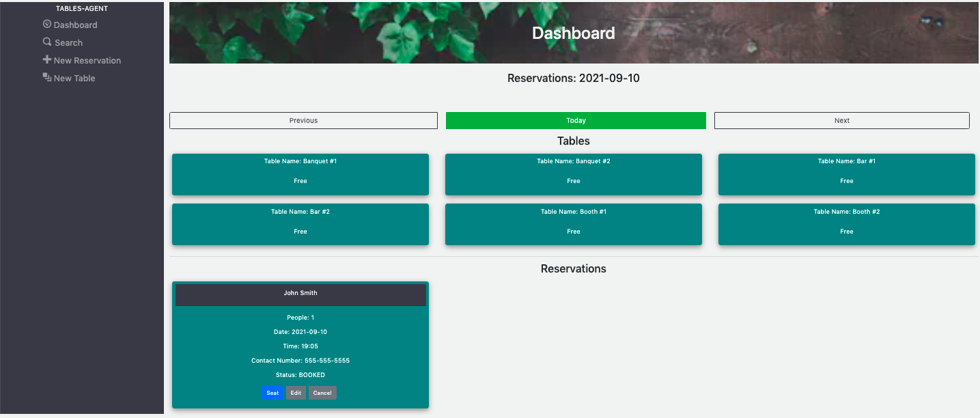Click the John Smith reservation header

coord(300,295)
